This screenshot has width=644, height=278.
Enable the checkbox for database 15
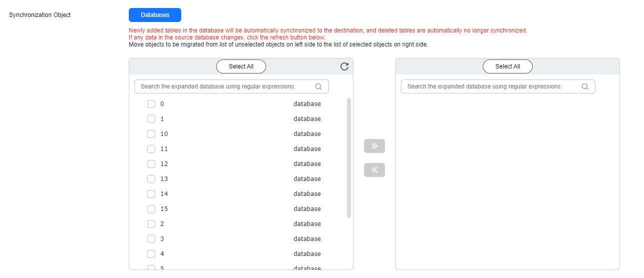coord(151,209)
